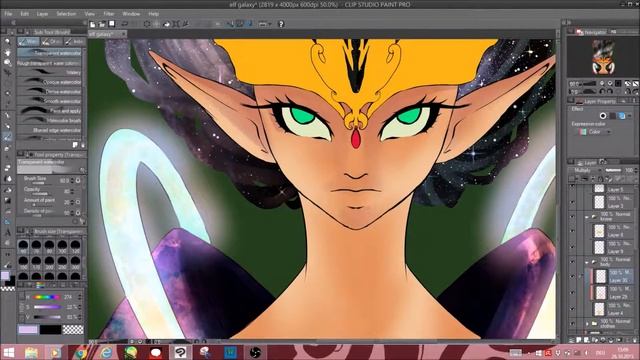
Task: Click the tool property wrench icon
Action: point(82,222)
